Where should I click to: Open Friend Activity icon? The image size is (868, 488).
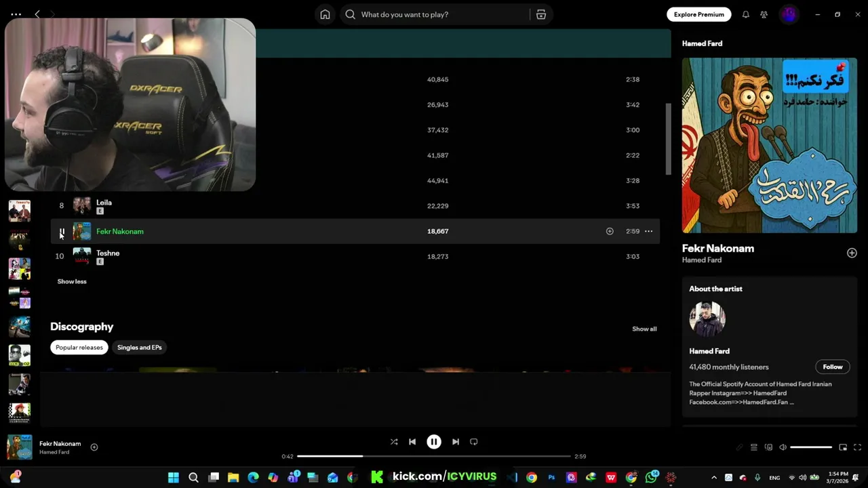click(764, 14)
